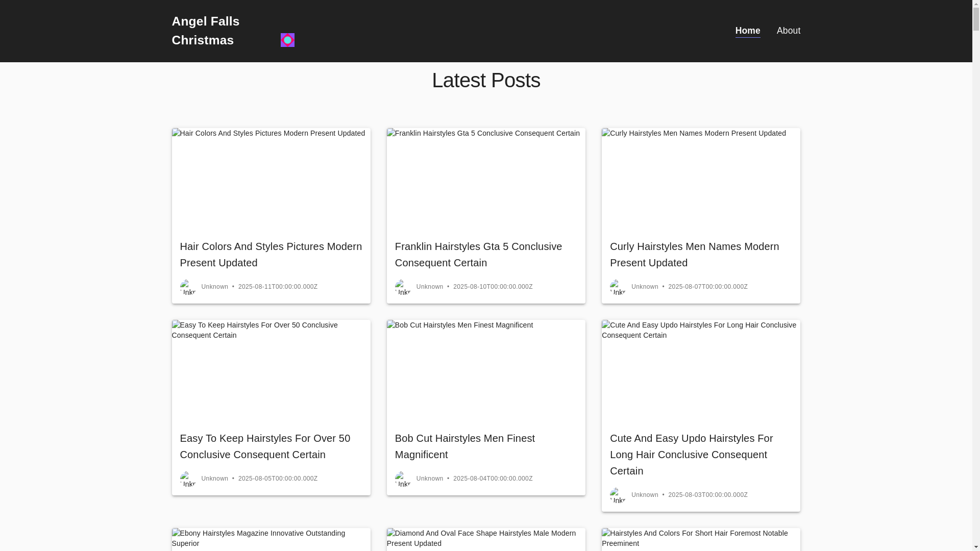This screenshot has width=980, height=551.
Task: Click the date 2025-08-05T00:00:00.000Z
Action: 278,479
